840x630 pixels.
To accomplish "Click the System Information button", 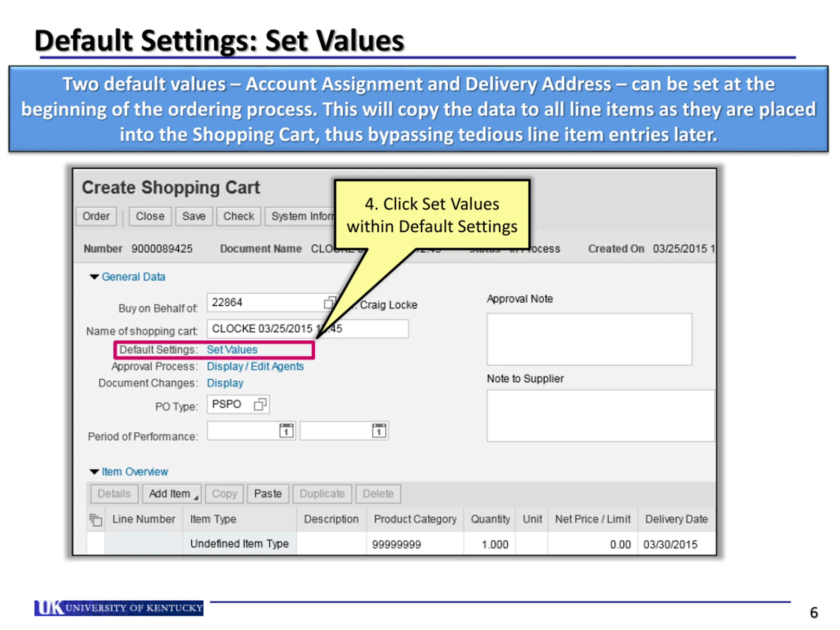I will pyautogui.click(x=300, y=217).
